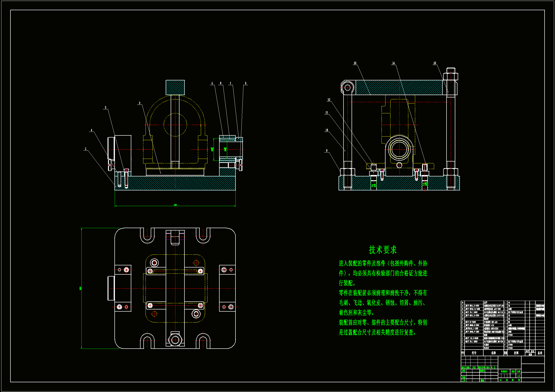Click the 材料 header cell in parts list
555x392 pixels.
(x=516, y=353)
